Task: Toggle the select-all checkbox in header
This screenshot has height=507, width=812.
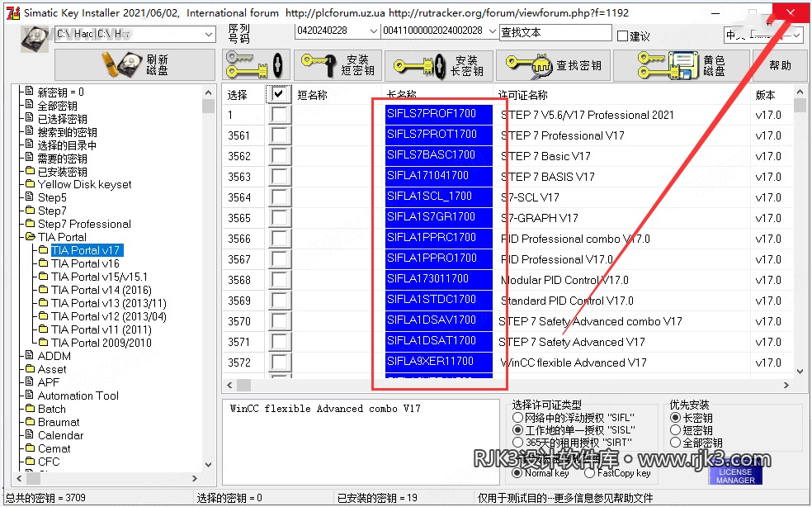Action: click(x=279, y=94)
